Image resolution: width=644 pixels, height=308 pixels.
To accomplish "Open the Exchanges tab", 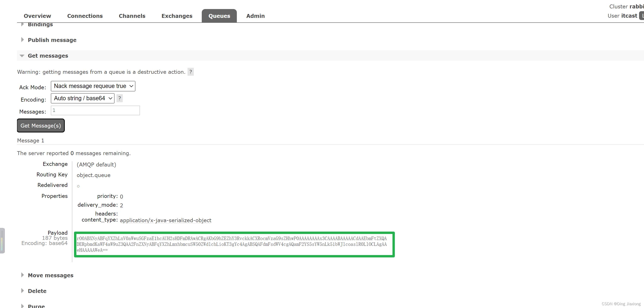I will click(177, 16).
